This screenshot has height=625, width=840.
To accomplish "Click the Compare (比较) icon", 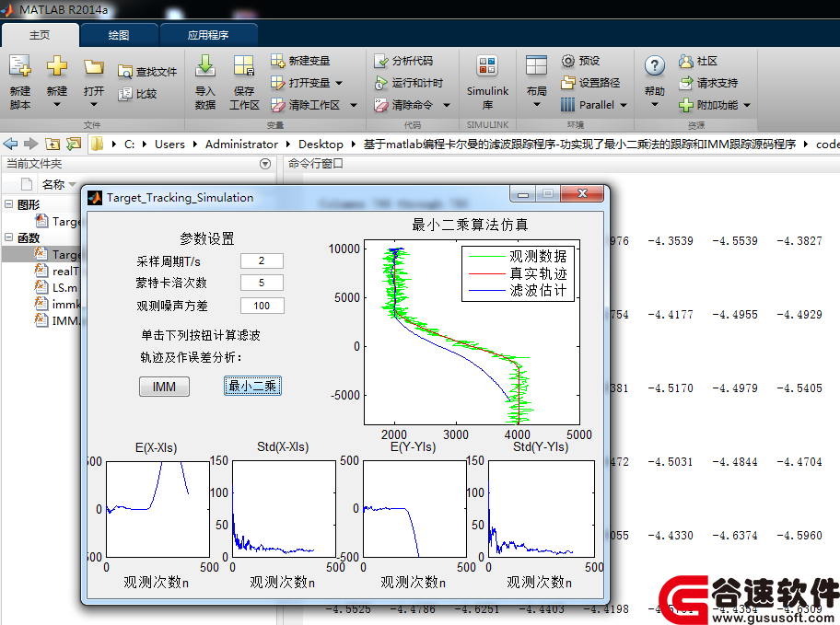I will 125,94.
